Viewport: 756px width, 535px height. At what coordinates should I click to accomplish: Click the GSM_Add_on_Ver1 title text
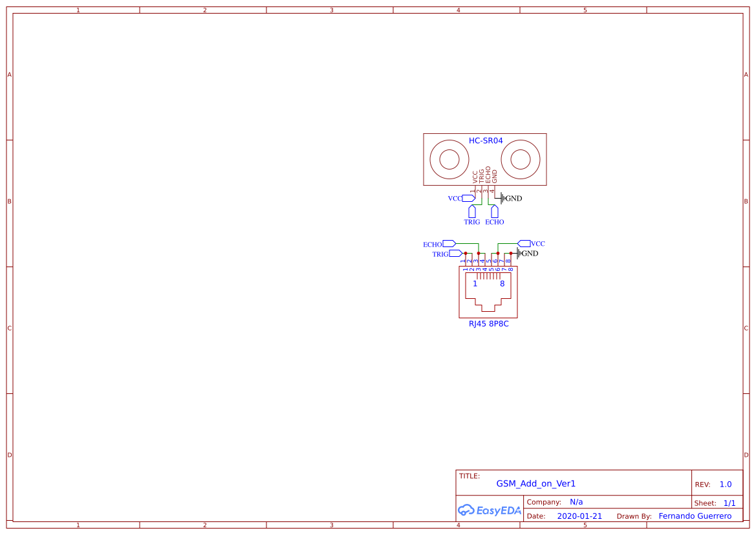coord(535,483)
